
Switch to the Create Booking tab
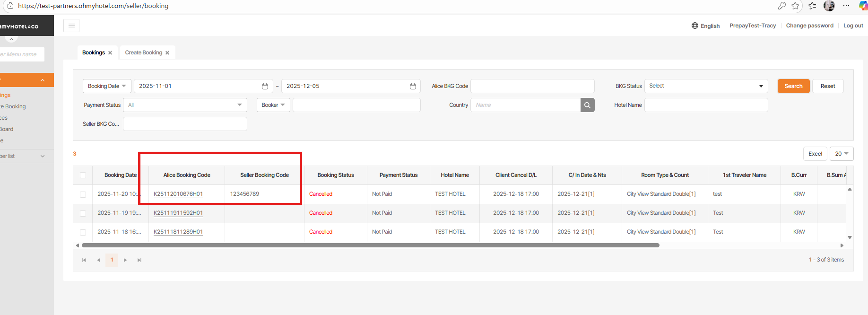click(x=143, y=52)
